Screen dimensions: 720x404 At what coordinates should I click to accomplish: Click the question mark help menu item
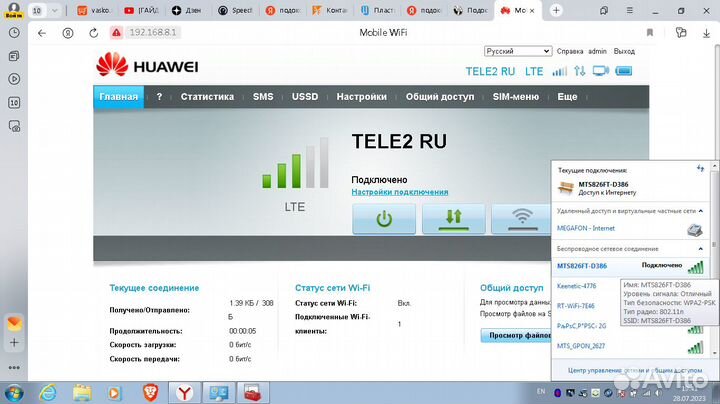click(x=159, y=97)
